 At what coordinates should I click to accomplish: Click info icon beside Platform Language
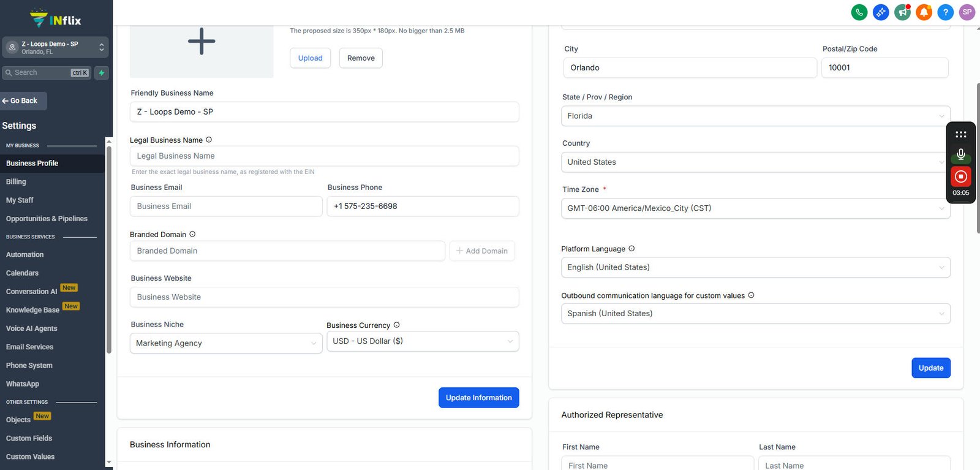pyautogui.click(x=631, y=248)
